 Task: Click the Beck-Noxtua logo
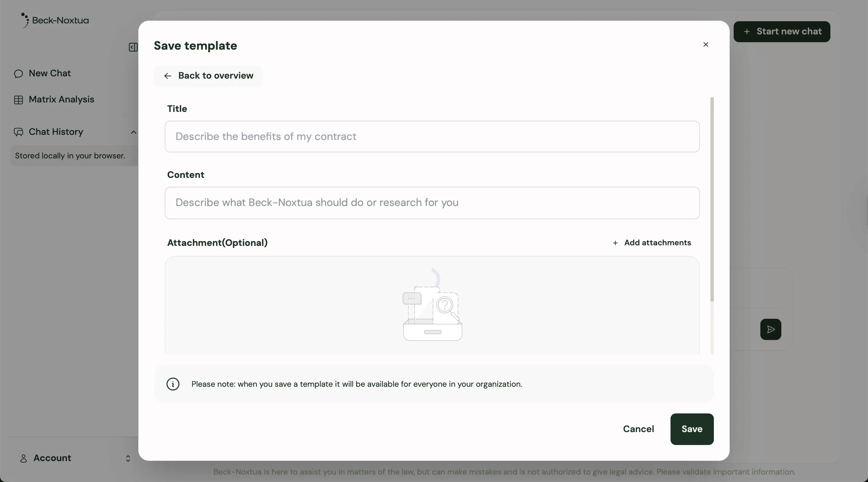55,21
